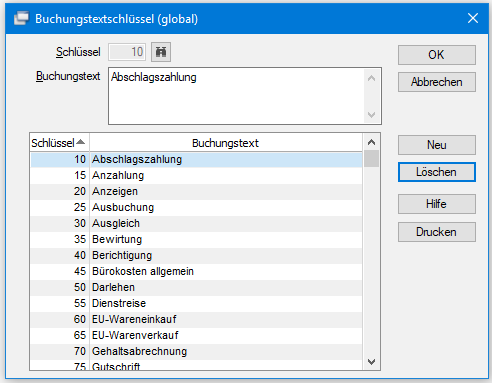Close the Buchungstextschlüssel dialog
The image size is (492, 383).
tap(473, 18)
